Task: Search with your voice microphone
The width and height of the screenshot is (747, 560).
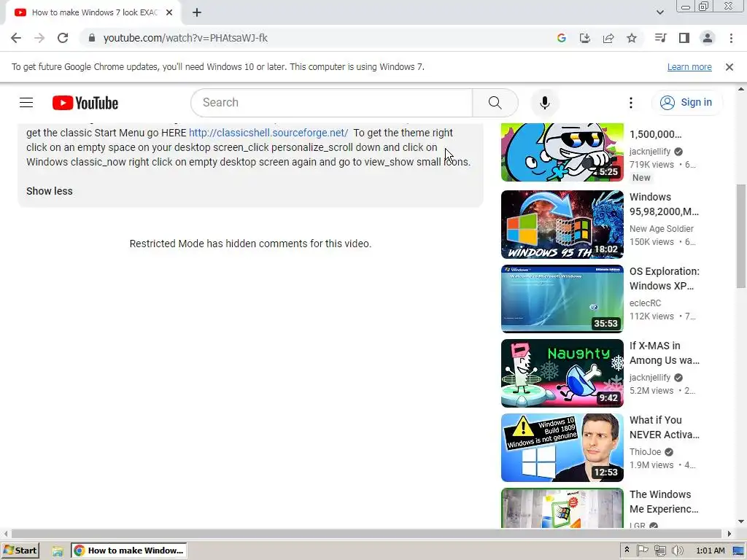Action: coord(544,102)
